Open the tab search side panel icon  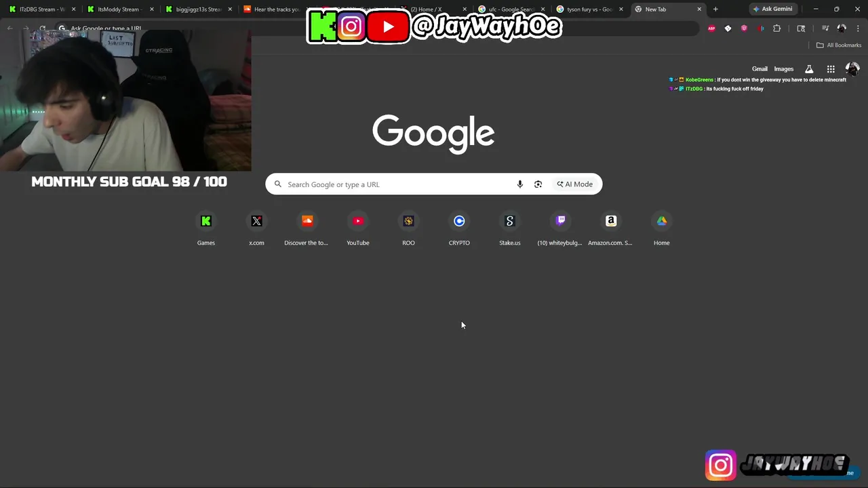(x=801, y=28)
